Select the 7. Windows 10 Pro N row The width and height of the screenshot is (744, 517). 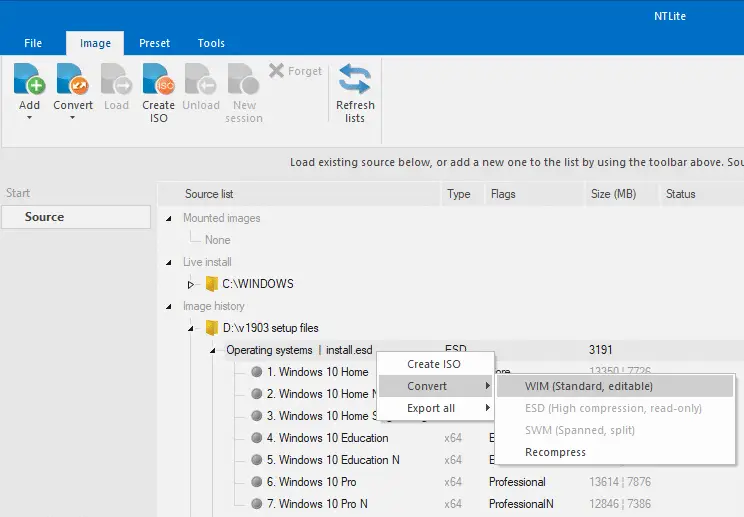(317, 504)
